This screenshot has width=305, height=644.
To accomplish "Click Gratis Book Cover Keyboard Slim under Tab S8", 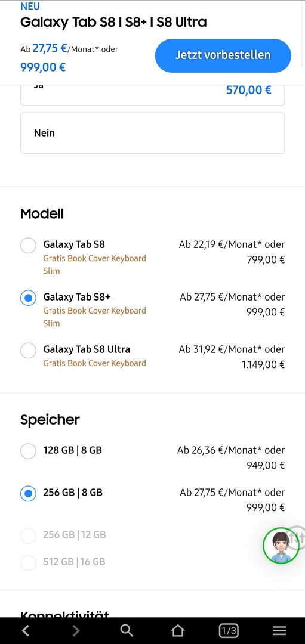I will 94,265.
